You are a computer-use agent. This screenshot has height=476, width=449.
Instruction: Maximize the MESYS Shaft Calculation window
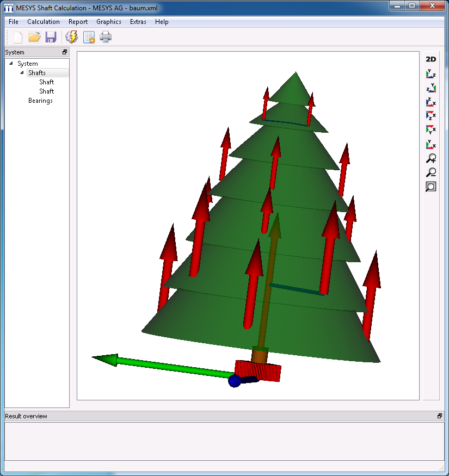(412, 6)
